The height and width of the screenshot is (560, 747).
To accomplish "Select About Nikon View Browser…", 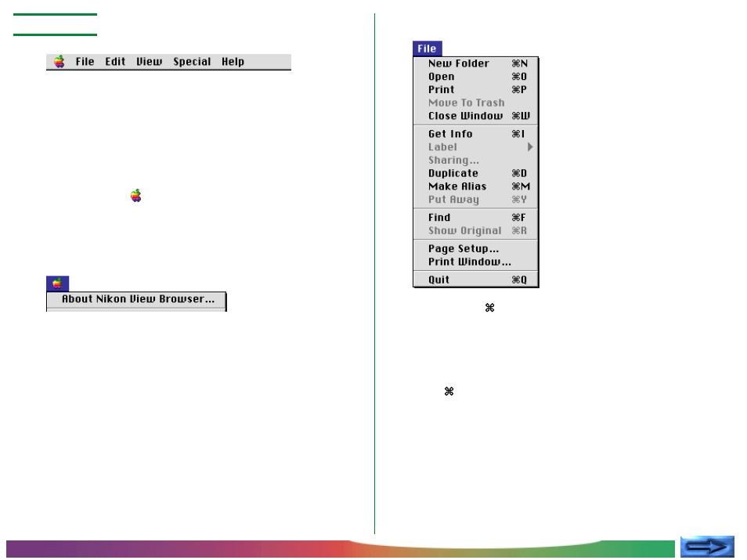I will click(x=136, y=299).
